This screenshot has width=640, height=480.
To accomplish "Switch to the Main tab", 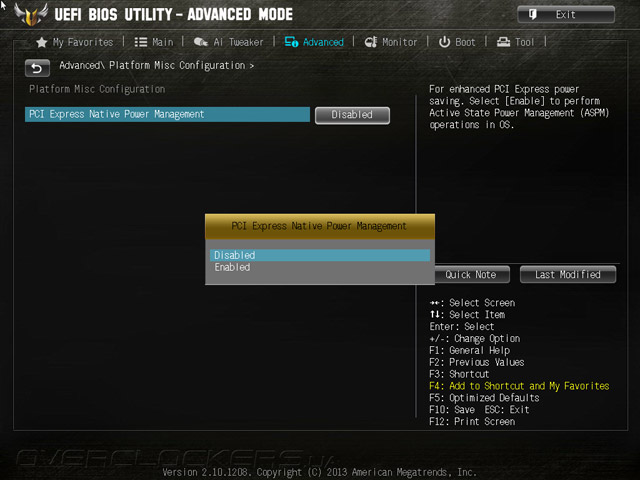I will [x=154, y=42].
